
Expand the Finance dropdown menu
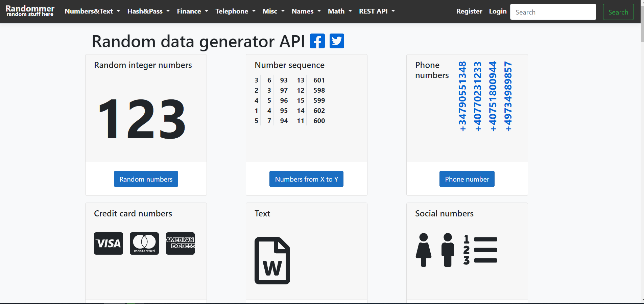point(193,11)
